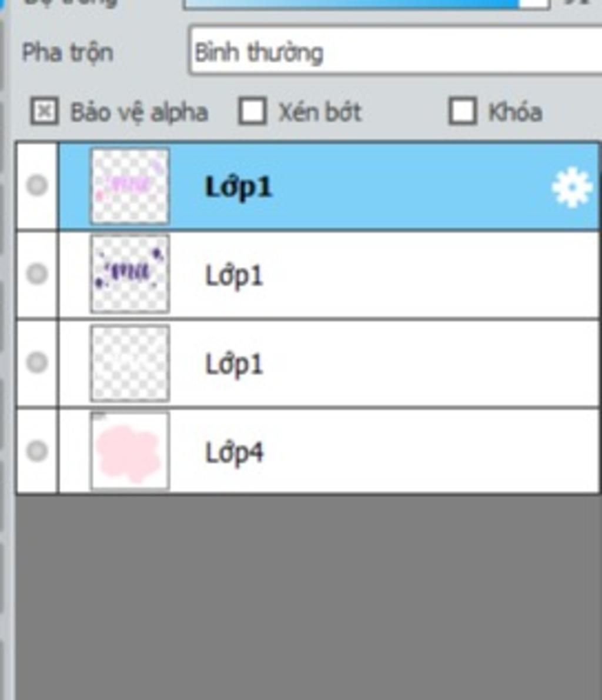Click the pink cloud thumbnail of Lớp4
This screenshot has width=602, height=700.
click(x=130, y=451)
